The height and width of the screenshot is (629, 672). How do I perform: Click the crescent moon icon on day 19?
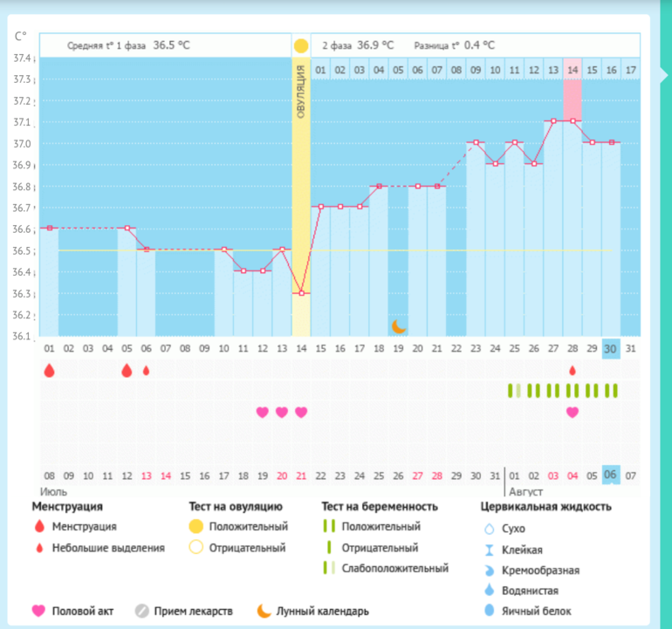[398, 326]
